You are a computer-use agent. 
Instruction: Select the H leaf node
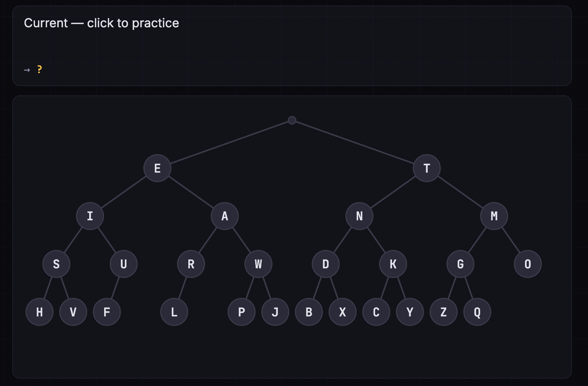coord(40,312)
